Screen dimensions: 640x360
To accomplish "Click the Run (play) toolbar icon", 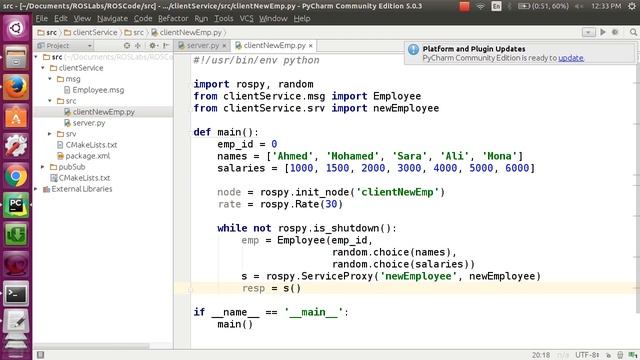I will pos(603,32).
